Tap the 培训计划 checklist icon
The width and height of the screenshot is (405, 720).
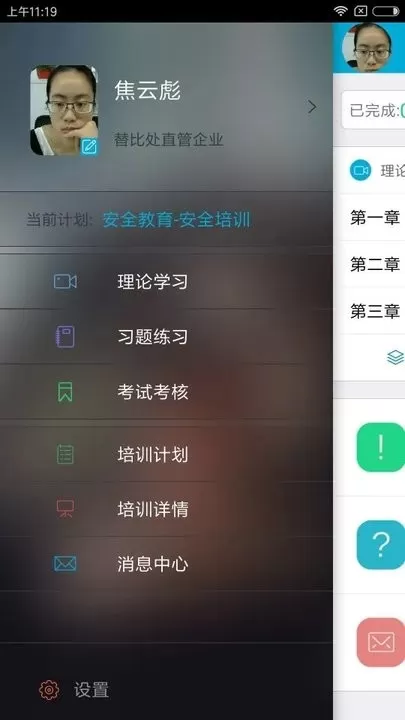(65, 454)
